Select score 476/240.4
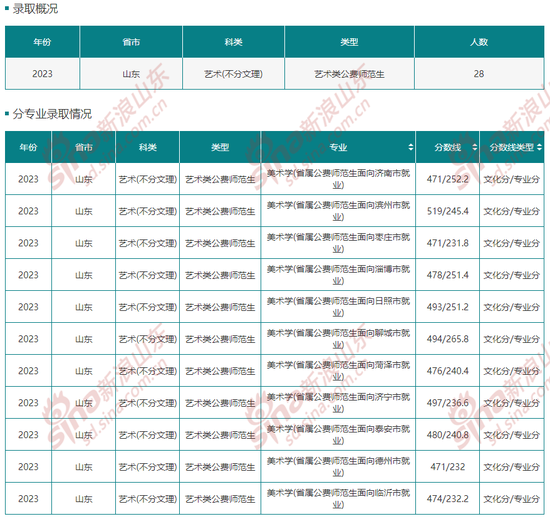 [x=448, y=371]
